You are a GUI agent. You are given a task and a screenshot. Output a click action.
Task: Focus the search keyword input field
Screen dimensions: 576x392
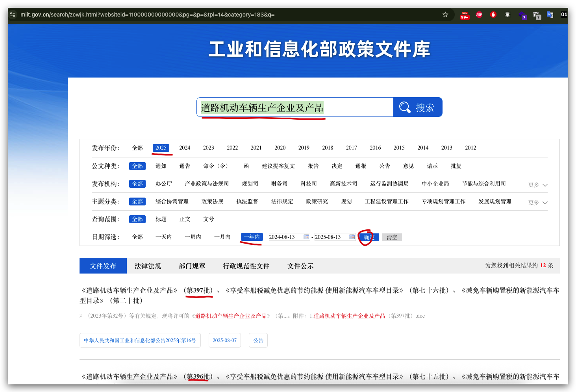tap(295, 107)
